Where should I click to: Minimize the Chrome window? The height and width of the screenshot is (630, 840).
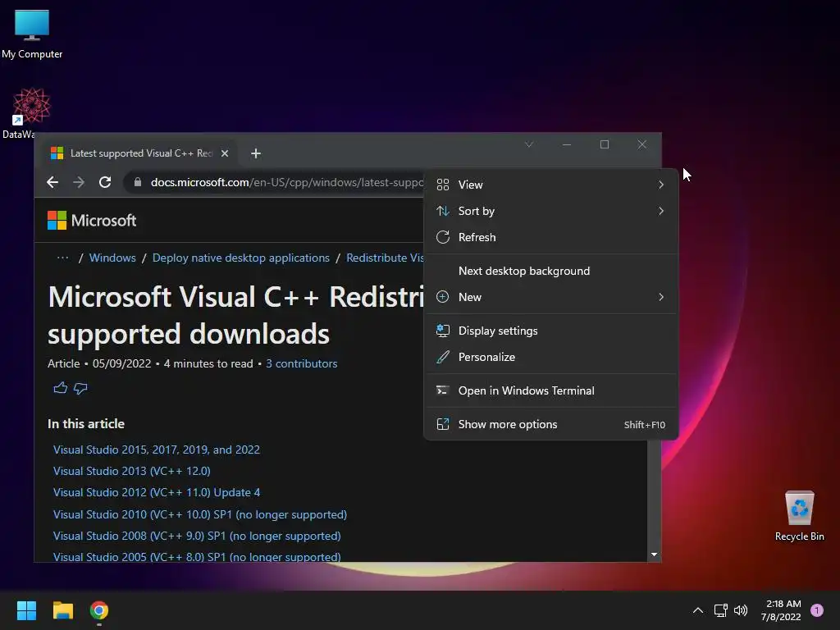[567, 144]
